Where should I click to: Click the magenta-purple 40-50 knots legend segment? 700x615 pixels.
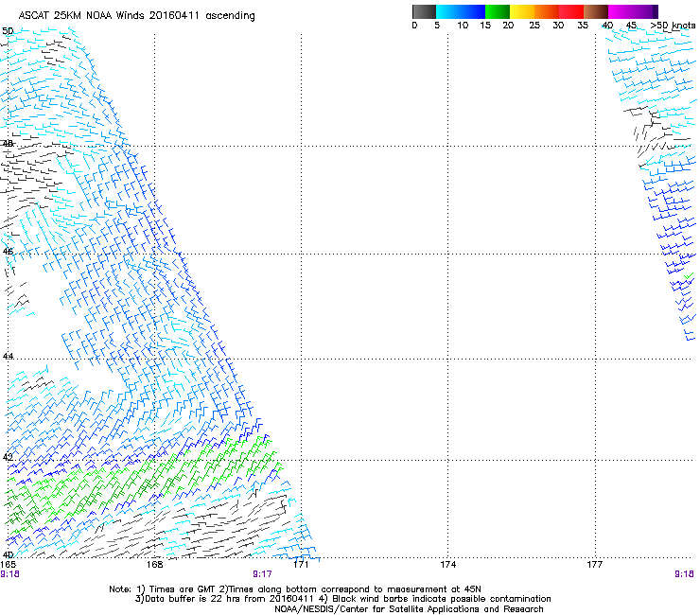coord(633,11)
